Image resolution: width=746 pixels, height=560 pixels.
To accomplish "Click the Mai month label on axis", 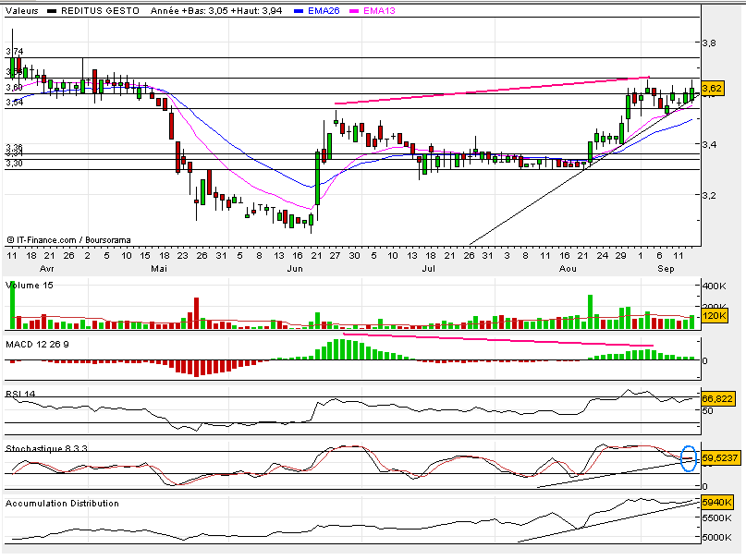I will 159,268.
